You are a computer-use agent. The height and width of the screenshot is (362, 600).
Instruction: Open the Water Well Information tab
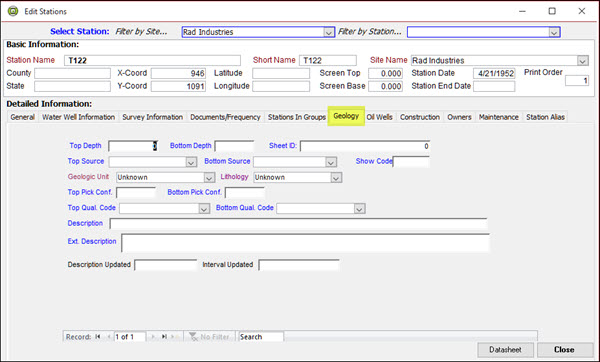78,117
